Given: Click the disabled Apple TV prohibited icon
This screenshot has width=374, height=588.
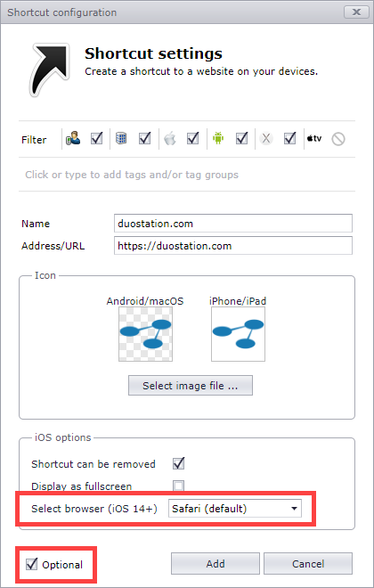Looking at the screenshot, I should (x=338, y=139).
